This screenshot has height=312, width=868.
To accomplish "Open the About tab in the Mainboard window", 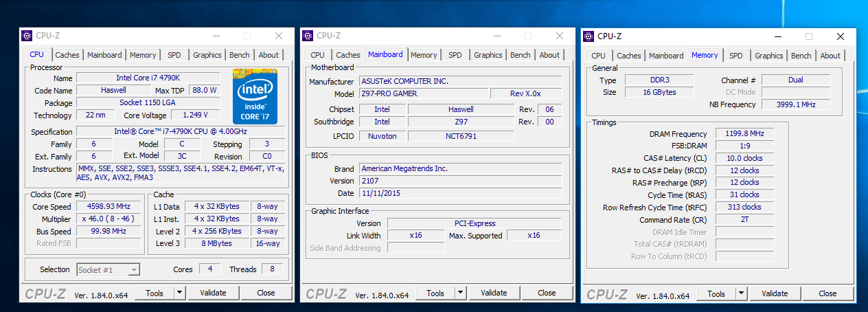I will pos(549,55).
